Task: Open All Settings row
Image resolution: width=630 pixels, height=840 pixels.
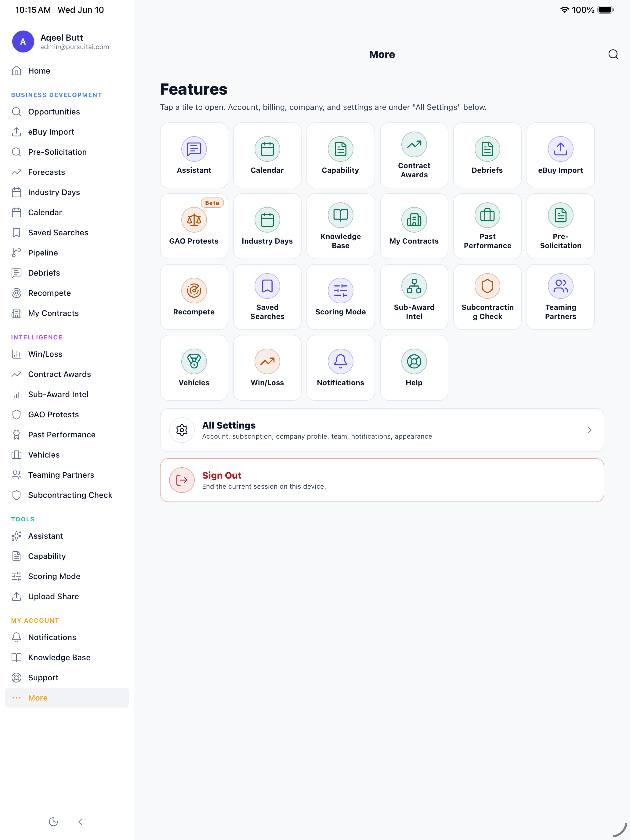Action: (382, 430)
